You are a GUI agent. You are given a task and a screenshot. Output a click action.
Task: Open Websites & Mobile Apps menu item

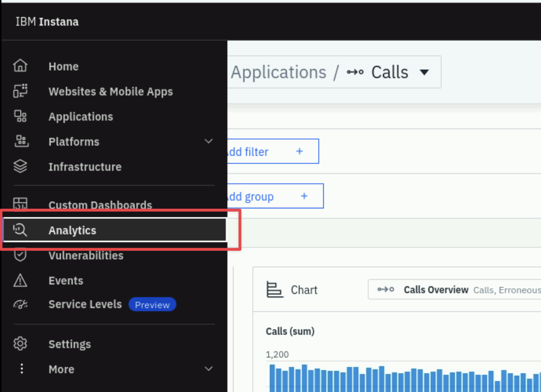[113, 91]
